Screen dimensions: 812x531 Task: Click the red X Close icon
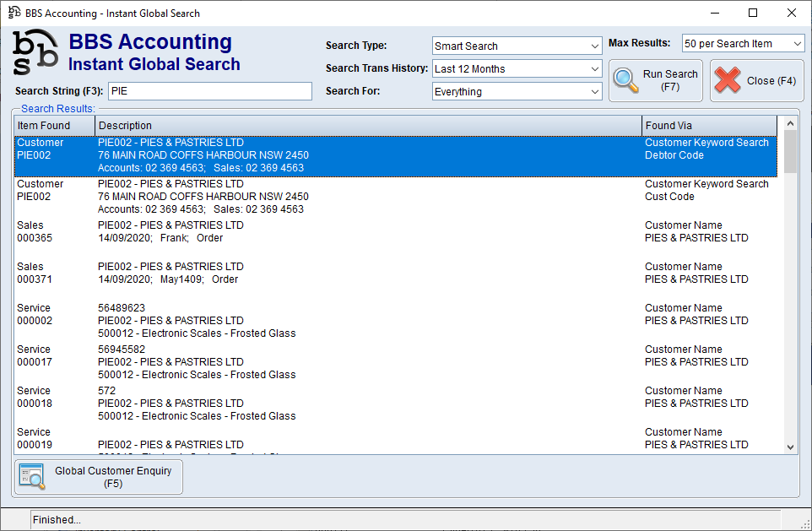[728, 80]
